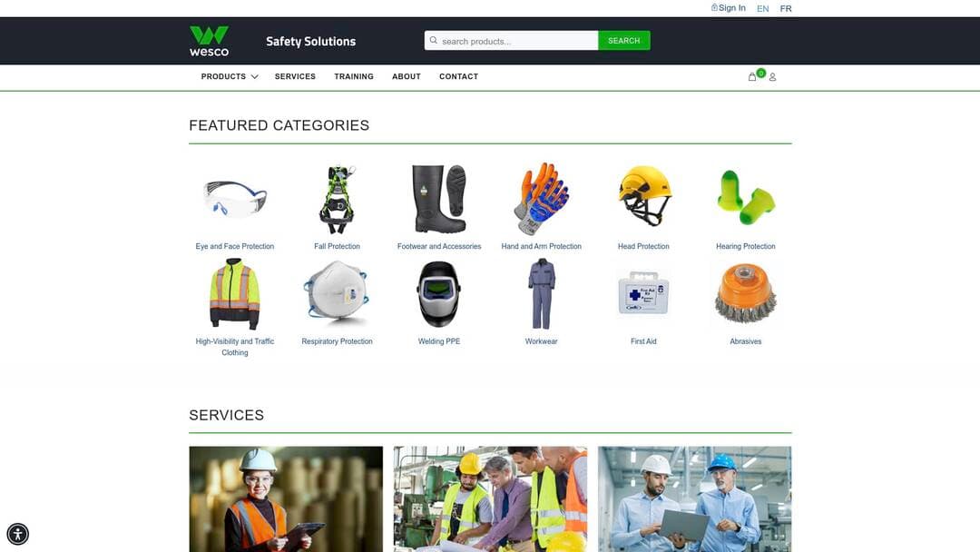Click the Welding PPE helmet icon
Viewport: 980px width, 552px height.
tap(439, 291)
